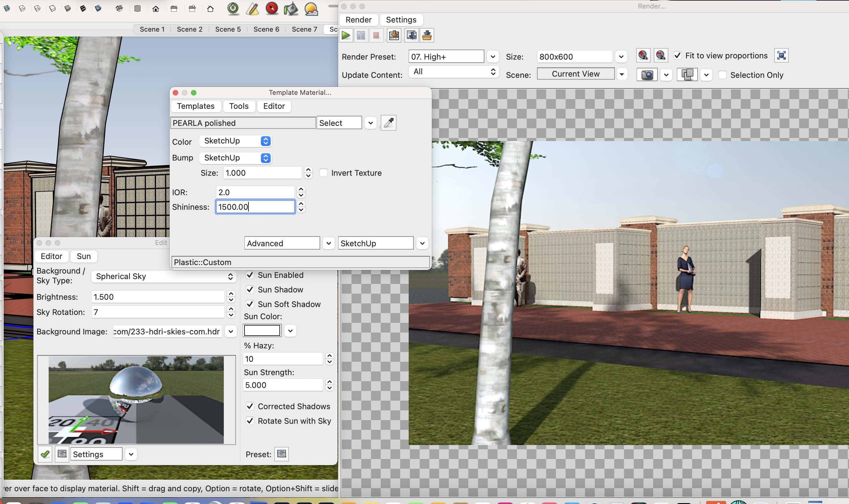Uncheck the Sun Enabled checkbox
This screenshot has height=504, width=849.
[250, 275]
